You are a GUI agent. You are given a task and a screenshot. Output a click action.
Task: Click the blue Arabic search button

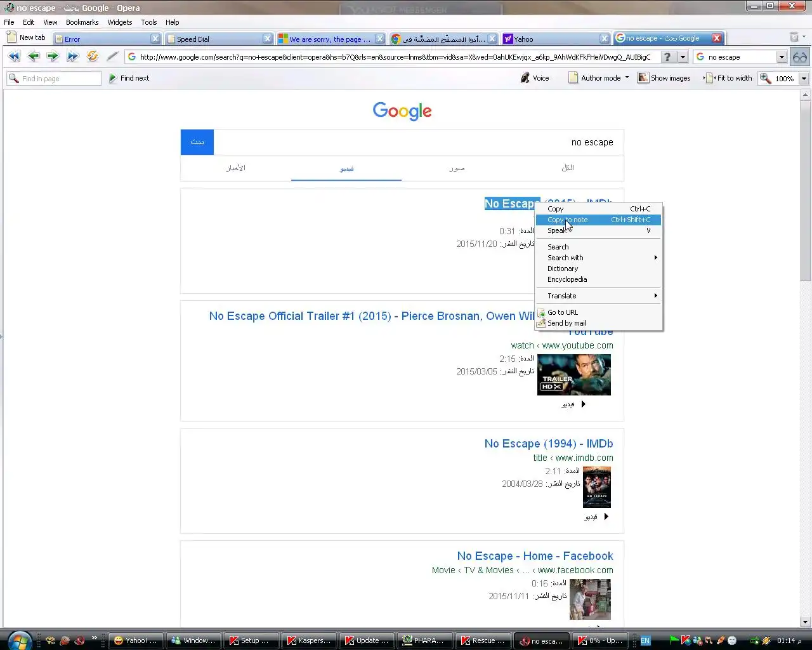click(x=197, y=142)
